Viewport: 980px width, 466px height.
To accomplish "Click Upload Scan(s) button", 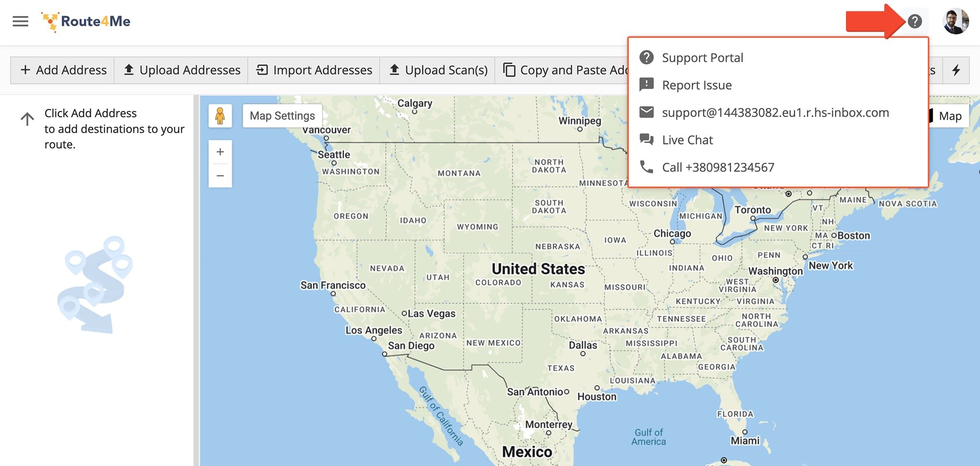I will click(x=438, y=70).
